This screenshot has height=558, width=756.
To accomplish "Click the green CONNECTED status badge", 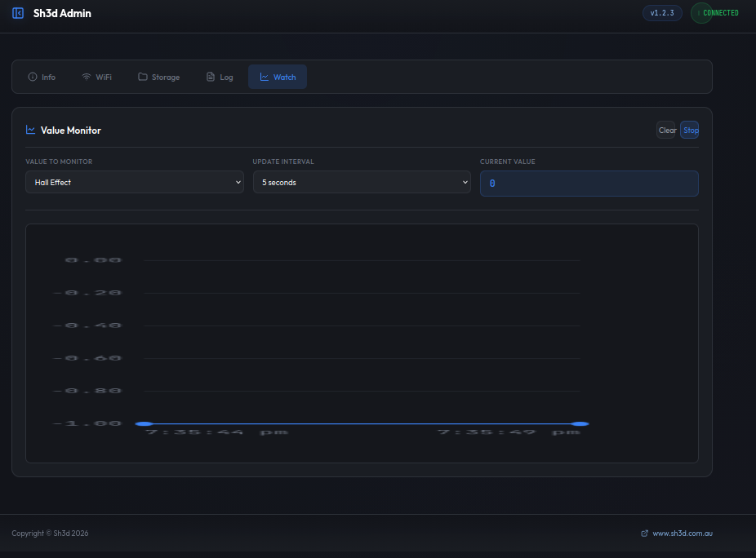I will 715,13.
